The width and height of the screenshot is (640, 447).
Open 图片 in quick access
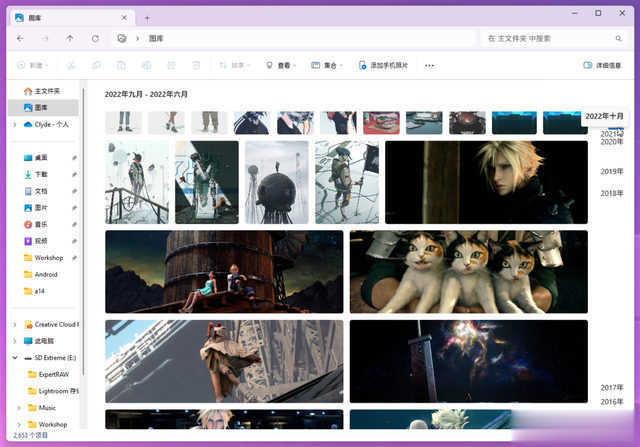43,208
